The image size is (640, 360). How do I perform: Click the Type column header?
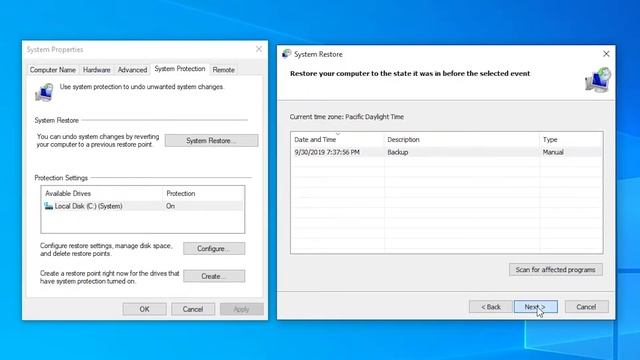(x=571, y=140)
